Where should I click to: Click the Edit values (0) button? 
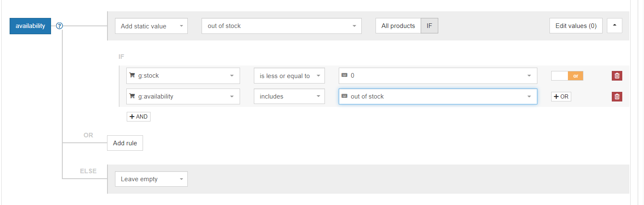pos(576,26)
